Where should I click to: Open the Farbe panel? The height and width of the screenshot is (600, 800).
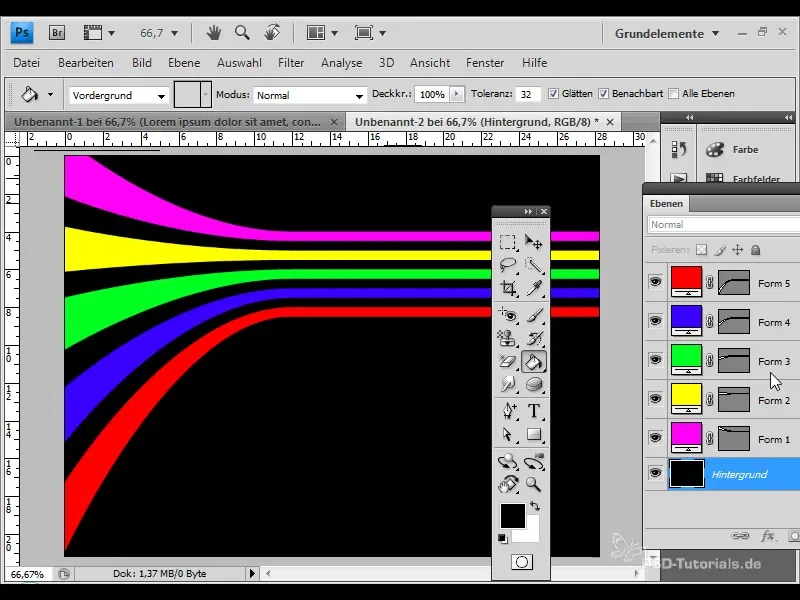pos(732,149)
